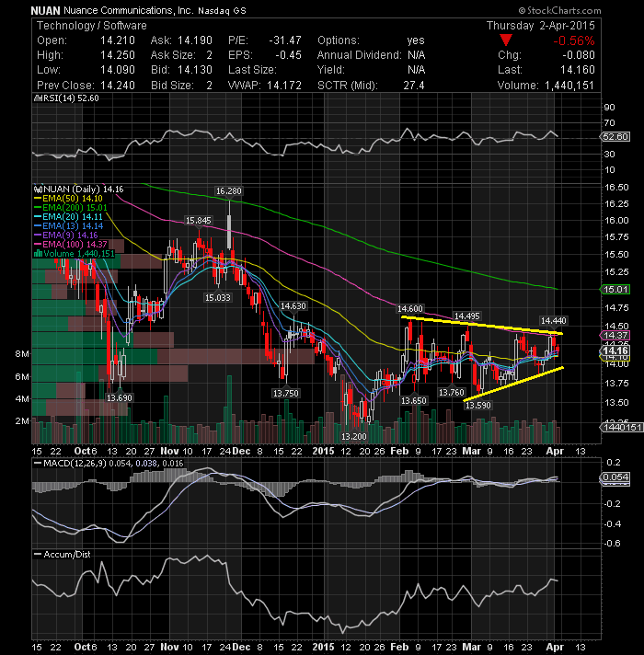This screenshot has height=655, width=644.
Task: Click the -0.56% percent change value
Action: (x=574, y=40)
